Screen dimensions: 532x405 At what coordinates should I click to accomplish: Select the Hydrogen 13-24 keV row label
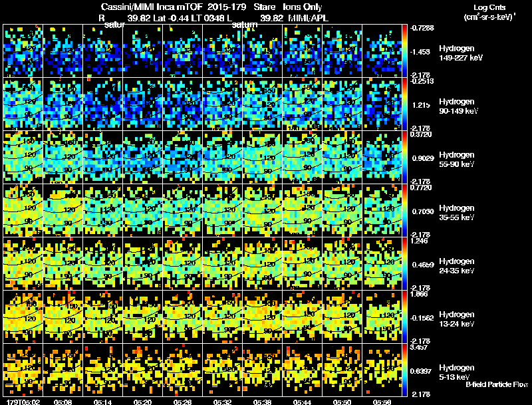457,319
